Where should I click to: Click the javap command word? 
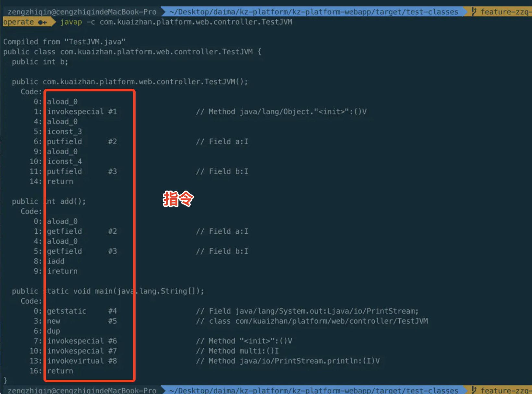click(x=71, y=22)
